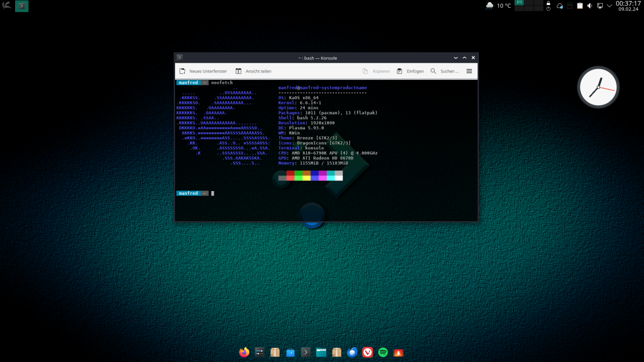644x362 pixels.
Task: Launch Spotify from the dock
Action: (x=383, y=352)
